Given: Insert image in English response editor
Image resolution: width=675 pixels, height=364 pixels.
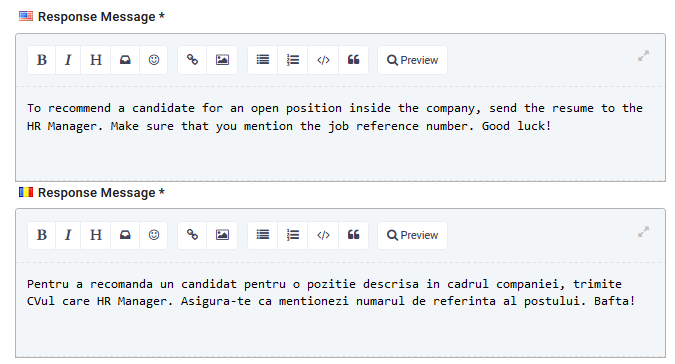Looking at the screenshot, I should pos(222,60).
